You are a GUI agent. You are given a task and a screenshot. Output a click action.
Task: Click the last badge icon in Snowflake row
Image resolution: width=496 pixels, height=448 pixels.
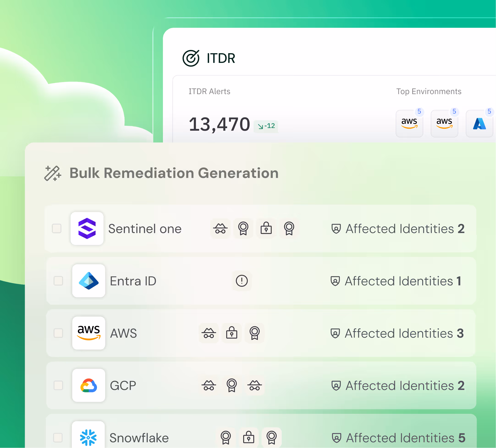272,438
